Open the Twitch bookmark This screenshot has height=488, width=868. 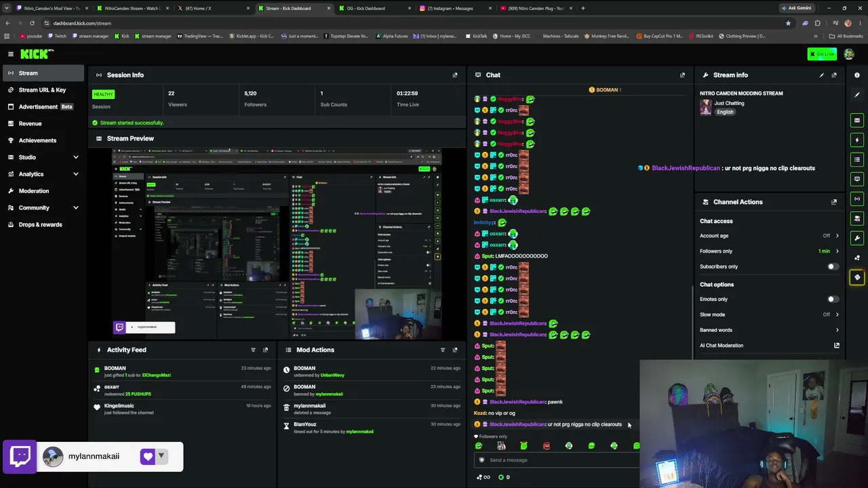click(x=56, y=36)
